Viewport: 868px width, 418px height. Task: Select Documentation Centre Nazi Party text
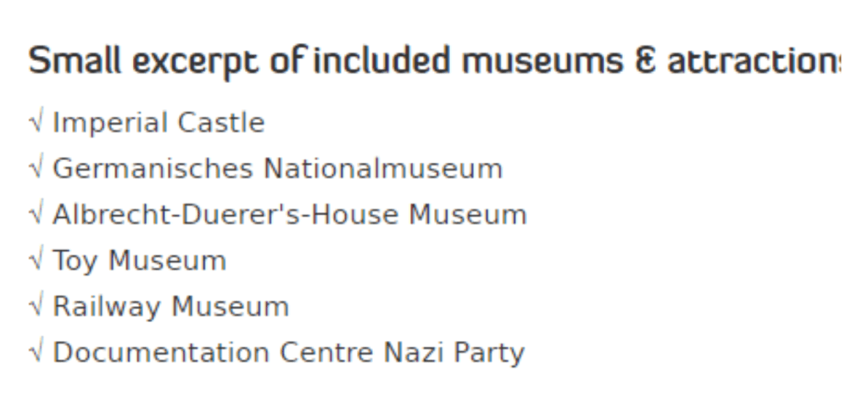tap(288, 353)
